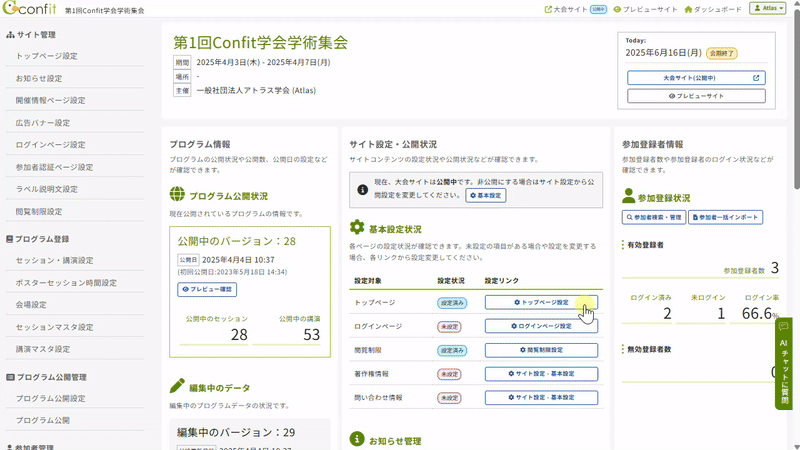The image size is (800, 450).
Task: Go to ダッシュボード in top bar
Action: click(x=713, y=9)
